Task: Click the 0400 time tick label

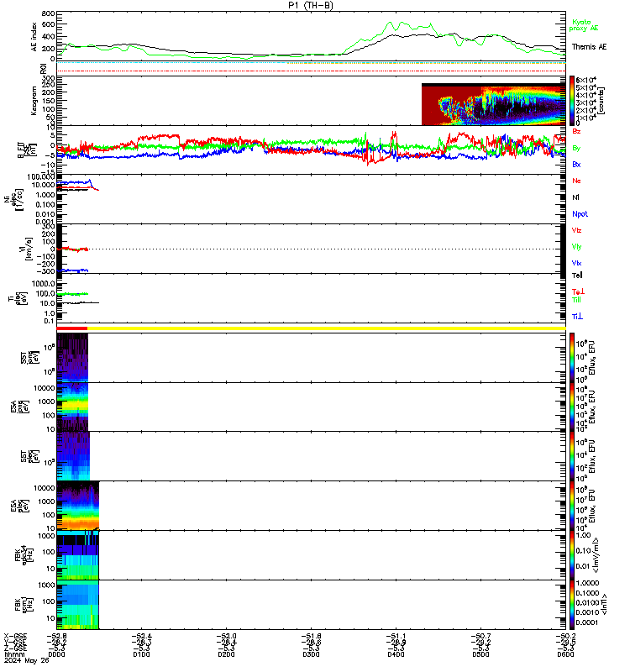Action: click(396, 655)
